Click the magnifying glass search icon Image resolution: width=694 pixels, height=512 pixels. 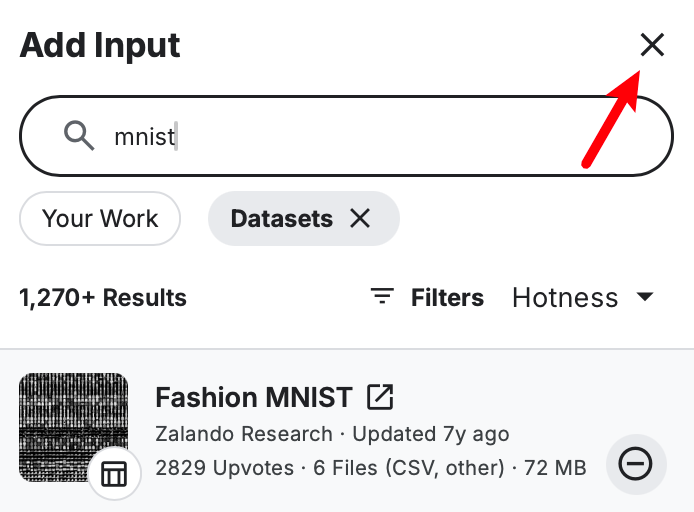coord(79,135)
